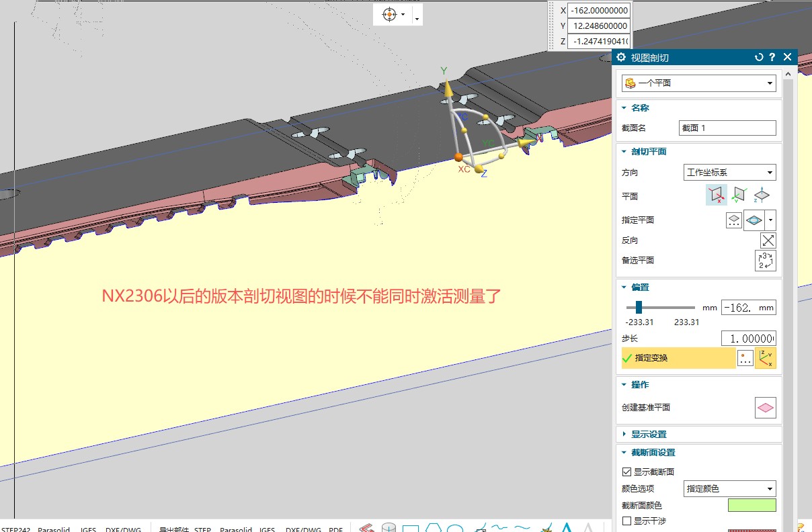Viewport: 812px width, 532px height.
Task: Select the Z-axis section plane icon
Action: pyautogui.click(x=762, y=195)
